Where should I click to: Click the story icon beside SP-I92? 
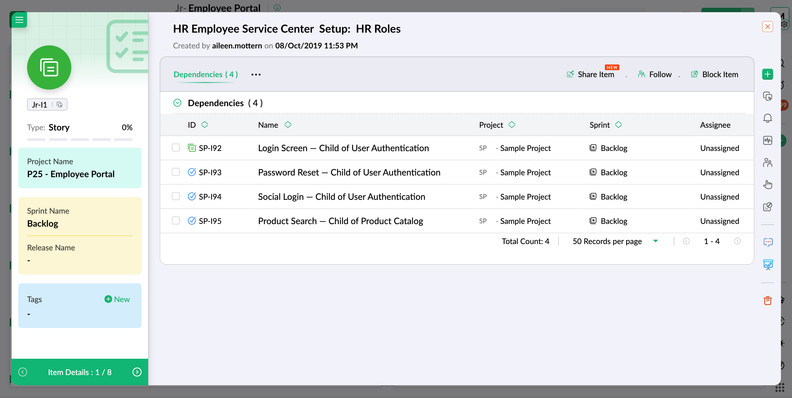[191, 148]
